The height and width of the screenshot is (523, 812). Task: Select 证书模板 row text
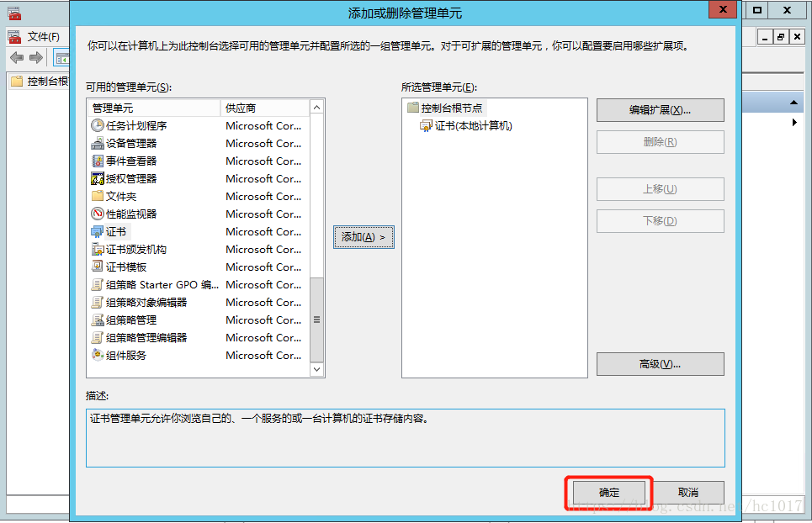(x=126, y=267)
